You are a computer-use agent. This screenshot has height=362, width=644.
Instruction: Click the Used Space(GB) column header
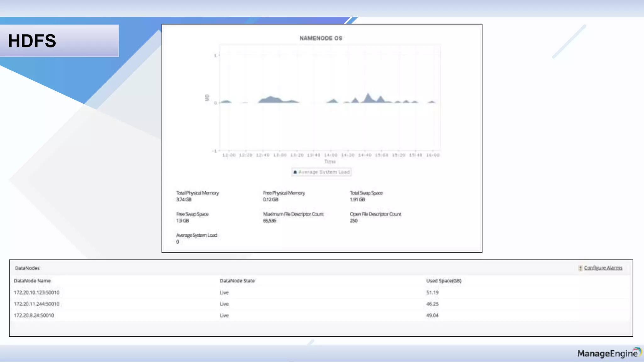click(x=443, y=281)
